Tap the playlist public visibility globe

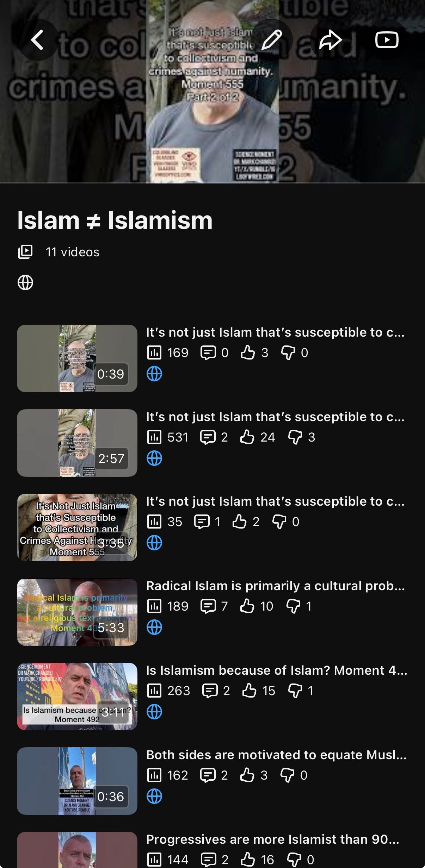click(25, 282)
